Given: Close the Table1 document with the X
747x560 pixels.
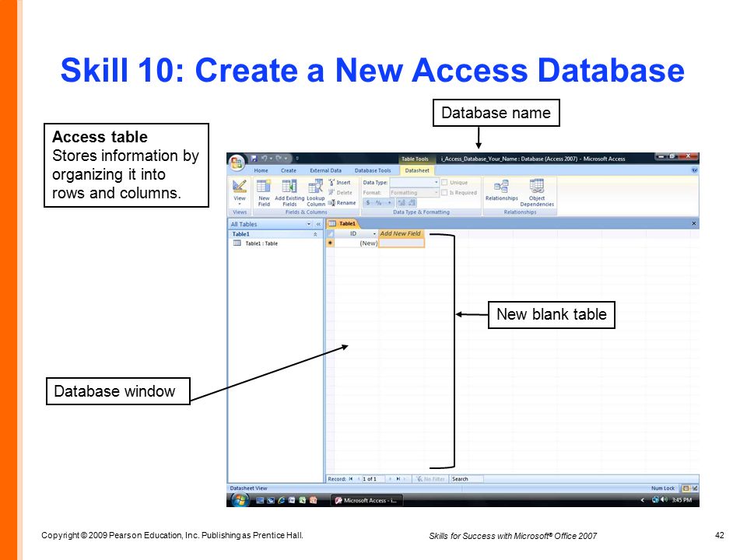Looking at the screenshot, I should pyautogui.click(x=693, y=223).
